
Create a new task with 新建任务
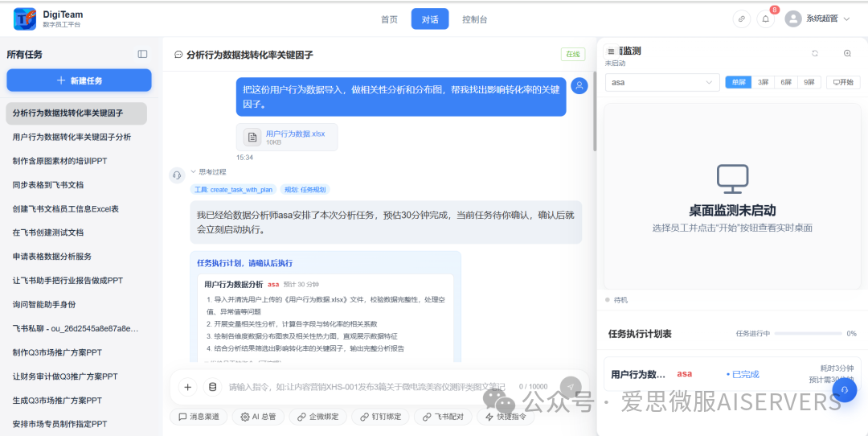[79, 80]
